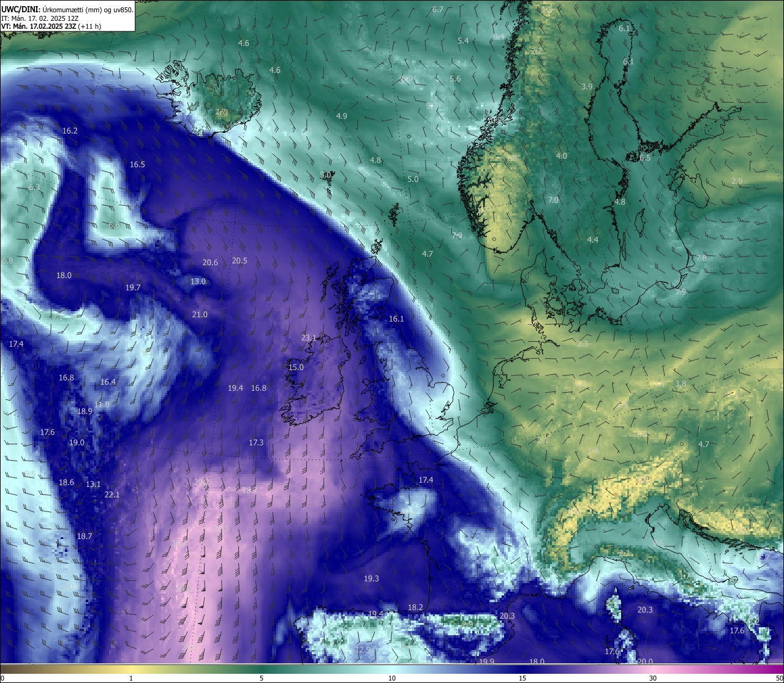The height and width of the screenshot is (683, 784).
Task: Click the 19.9 value at the bottom
Action: [x=487, y=662]
